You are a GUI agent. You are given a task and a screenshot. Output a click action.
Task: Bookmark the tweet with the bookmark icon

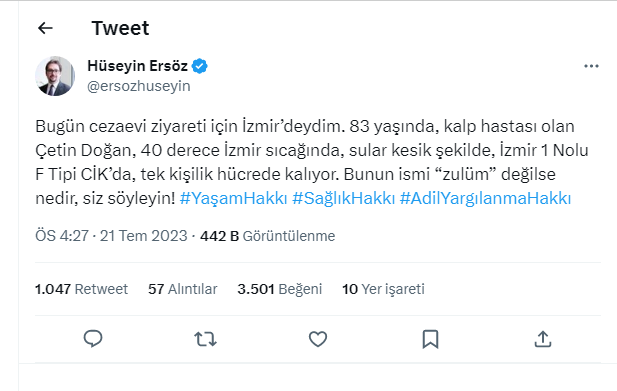coord(430,339)
